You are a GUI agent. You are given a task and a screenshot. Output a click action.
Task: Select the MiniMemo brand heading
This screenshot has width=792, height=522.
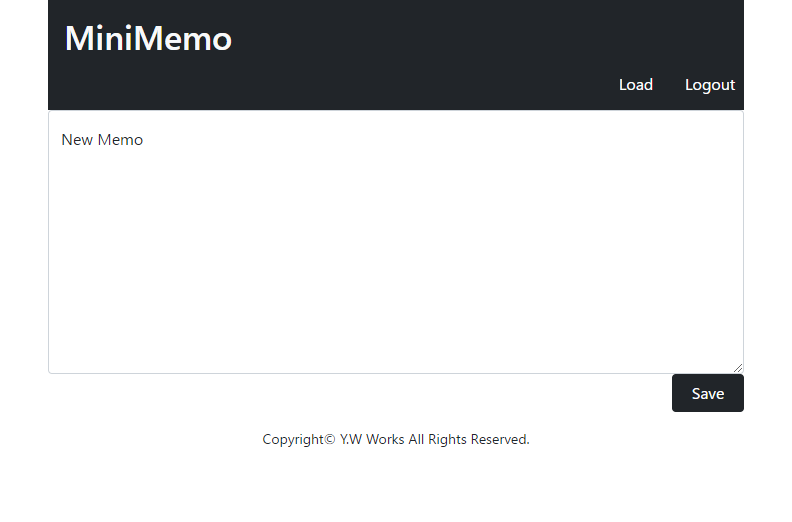(148, 38)
